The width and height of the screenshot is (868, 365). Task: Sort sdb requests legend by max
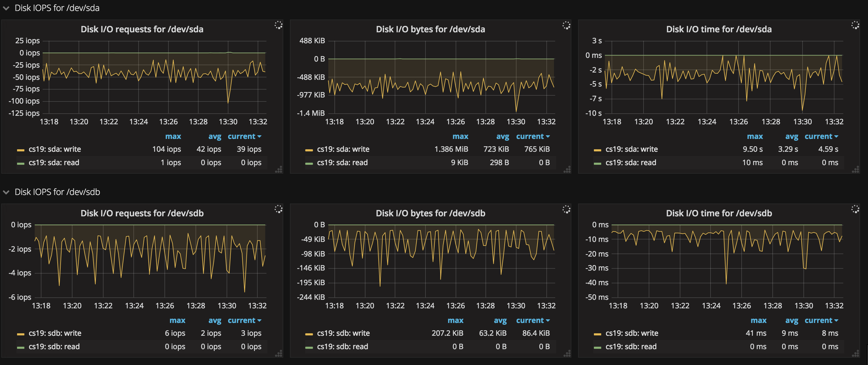(x=177, y=321)
